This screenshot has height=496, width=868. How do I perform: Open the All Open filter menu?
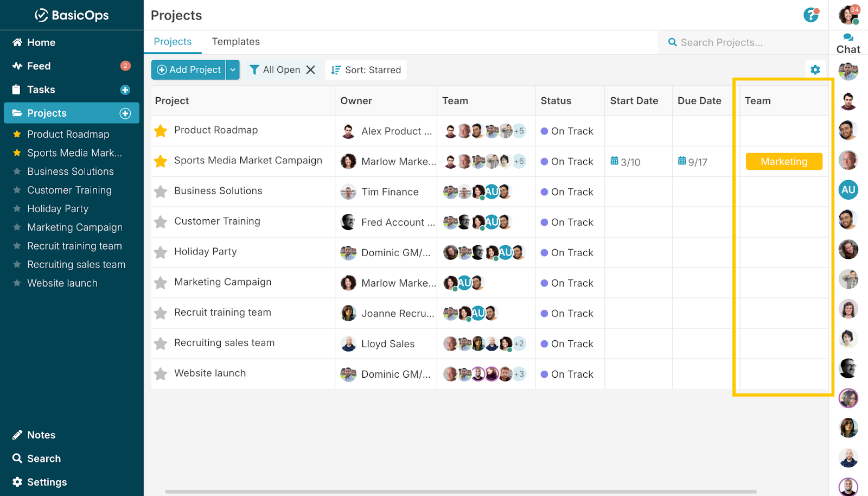[x=276, y=70]
